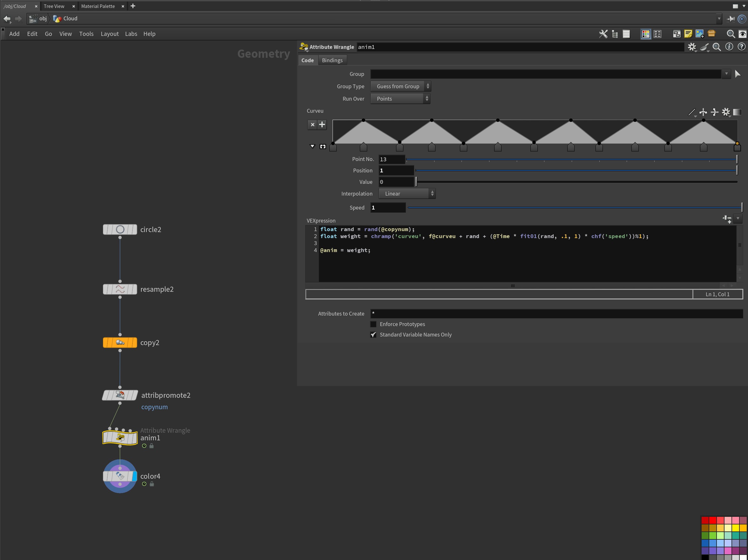Navigate back in network history
Image resolution: width=748 pixels, height=560 pixels.
7,19
